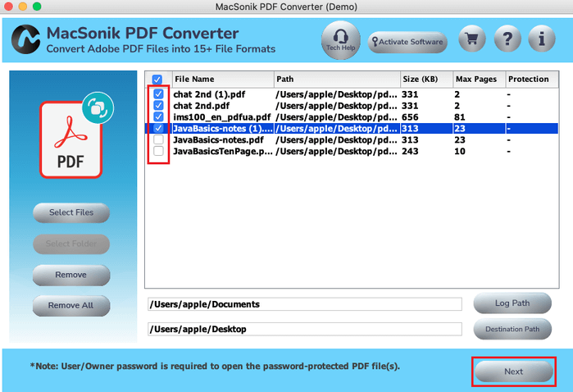This screenshot has width=573, height=392.
Task: Click Destination Path button
Action: tap(512, 329)
